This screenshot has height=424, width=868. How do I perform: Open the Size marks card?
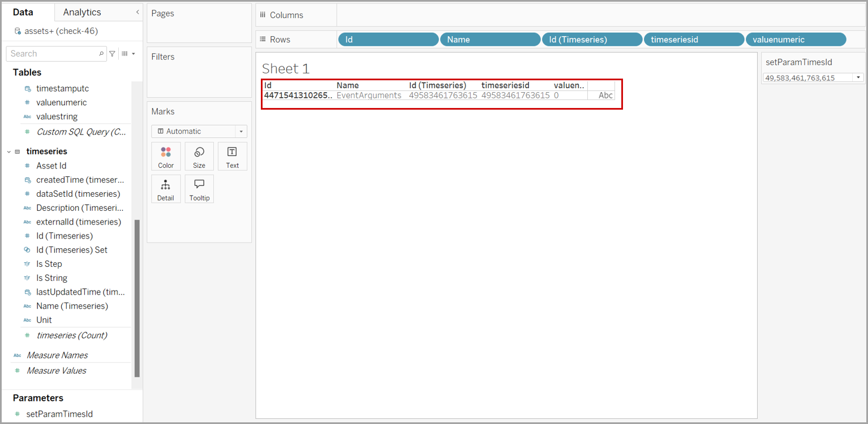pos(199,156)
